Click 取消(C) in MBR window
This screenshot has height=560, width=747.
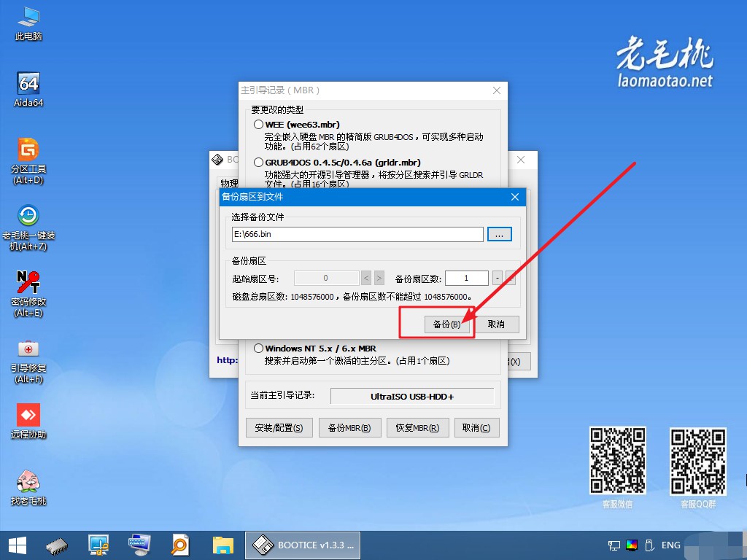pos(476,427)
